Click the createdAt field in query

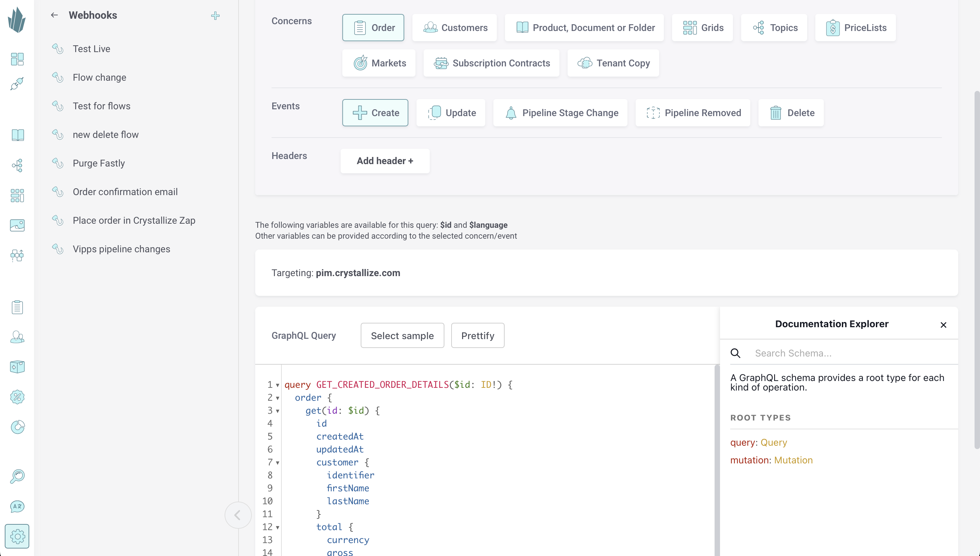tap(340, 436)
